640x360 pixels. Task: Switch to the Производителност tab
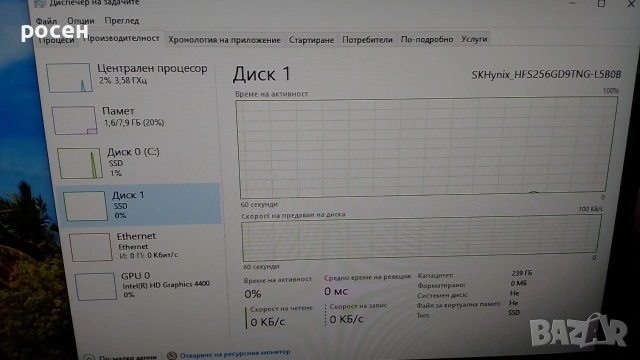[x=121, y=38]
